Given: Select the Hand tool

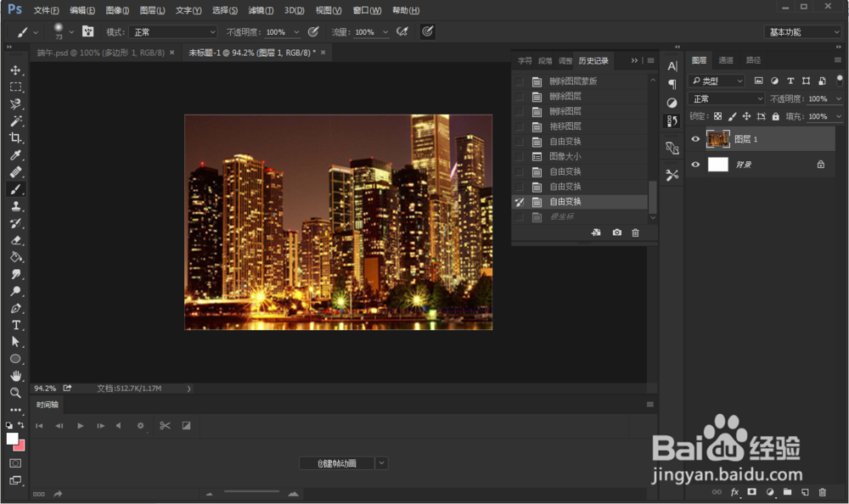Looking at the screenshot, I should point(15,376).
